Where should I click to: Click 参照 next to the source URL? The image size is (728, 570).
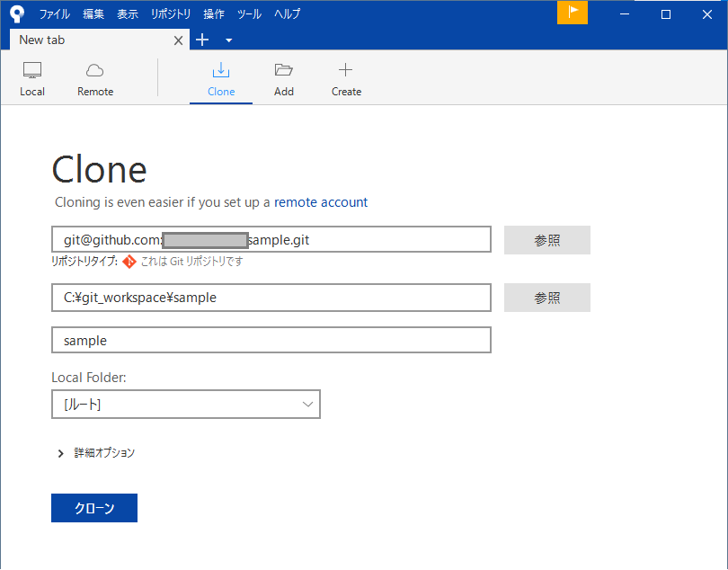tap(547, 240)
